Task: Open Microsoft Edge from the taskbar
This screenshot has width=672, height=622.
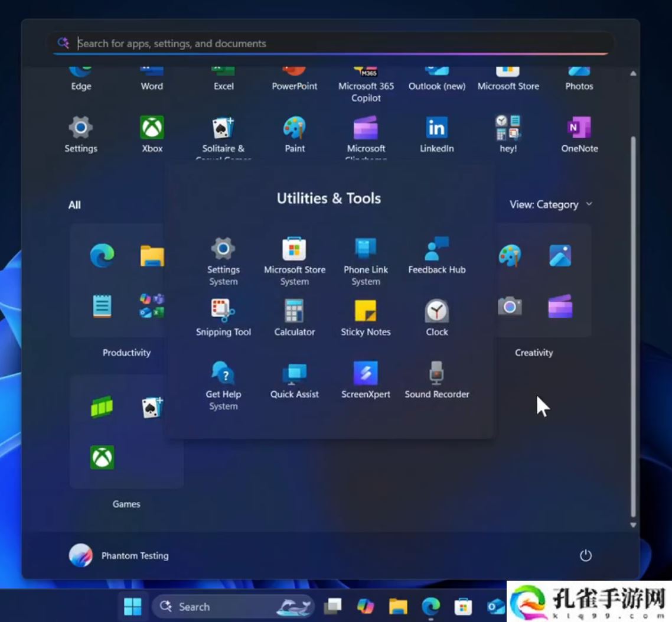Action: click(x=430, y=607)
